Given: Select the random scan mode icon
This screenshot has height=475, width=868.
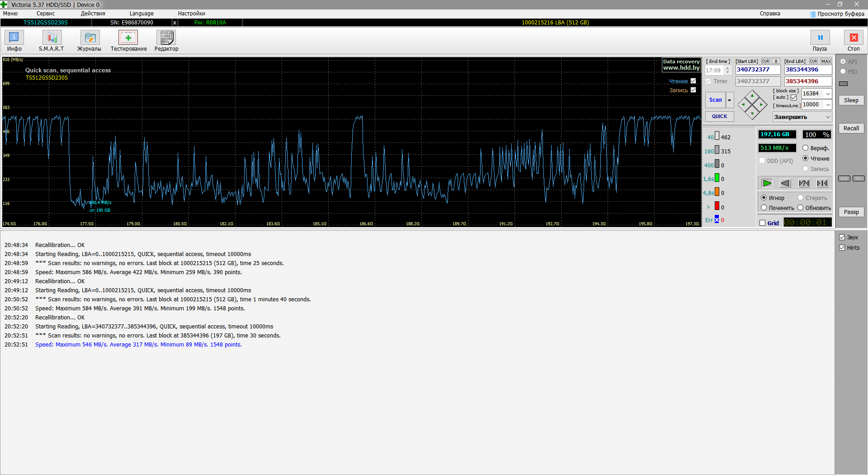Looking at the screenshot, I should coord(804,183).
